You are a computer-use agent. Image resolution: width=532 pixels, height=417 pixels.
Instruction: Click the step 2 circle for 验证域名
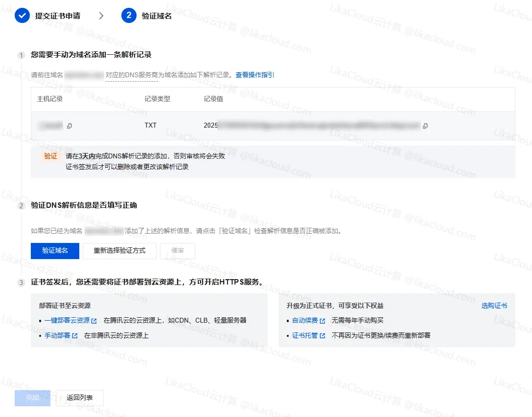[129, 16]
